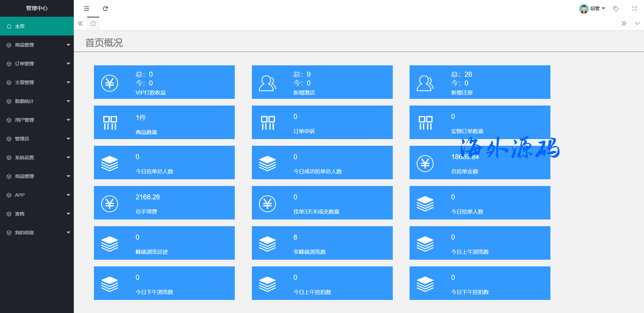This screenshot has width=644, height=313.
Task: Toggle fullscreen using the expand icon
Action: 634,9
